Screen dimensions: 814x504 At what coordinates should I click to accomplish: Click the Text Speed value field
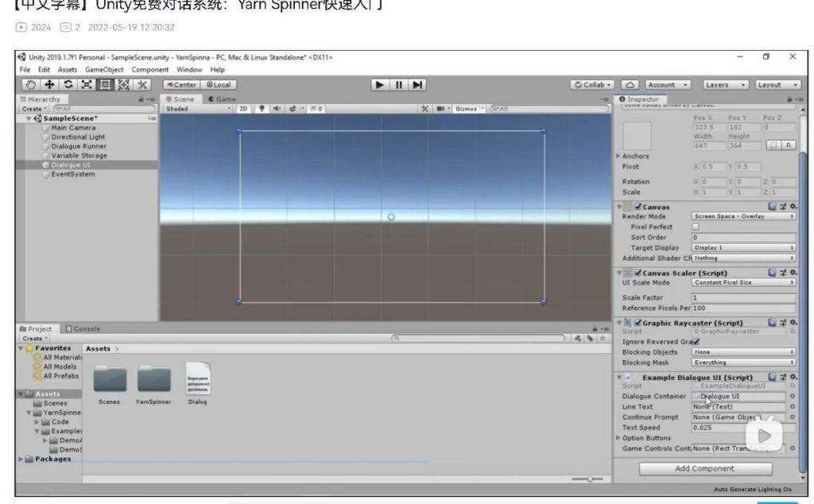pos(743,427)
